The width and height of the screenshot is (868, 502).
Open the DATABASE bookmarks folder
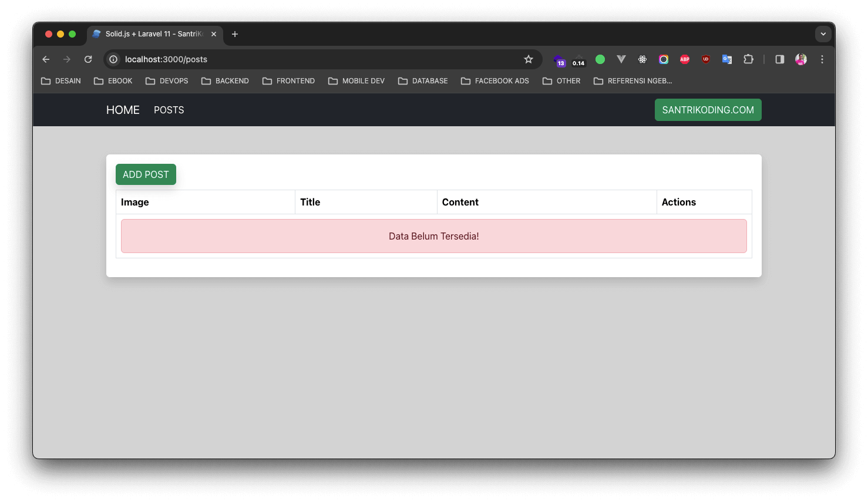(x=423, y=81)
